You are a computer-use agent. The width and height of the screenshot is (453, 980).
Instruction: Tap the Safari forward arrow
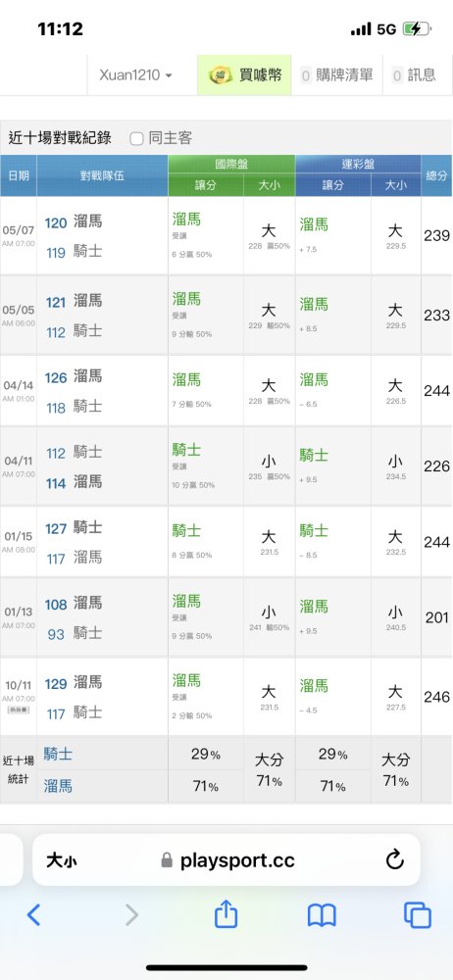point(131,915)
